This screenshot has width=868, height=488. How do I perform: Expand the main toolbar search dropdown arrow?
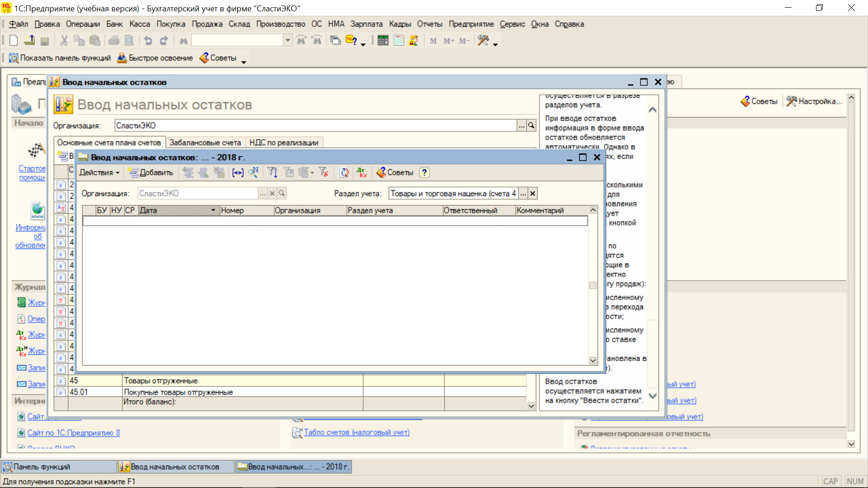[x=288, y=41]
